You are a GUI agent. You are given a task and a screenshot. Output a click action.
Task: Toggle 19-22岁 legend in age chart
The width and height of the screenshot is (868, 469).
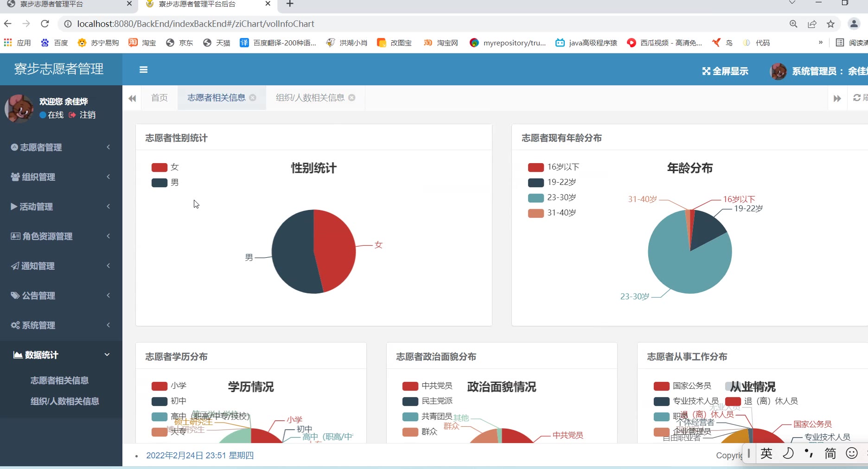click(552, 183)
